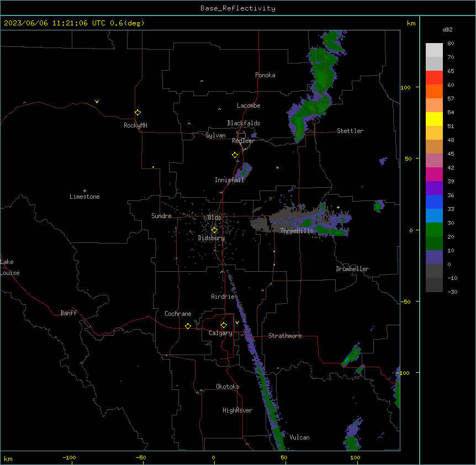Click the Sundre town label

[161, 216]
